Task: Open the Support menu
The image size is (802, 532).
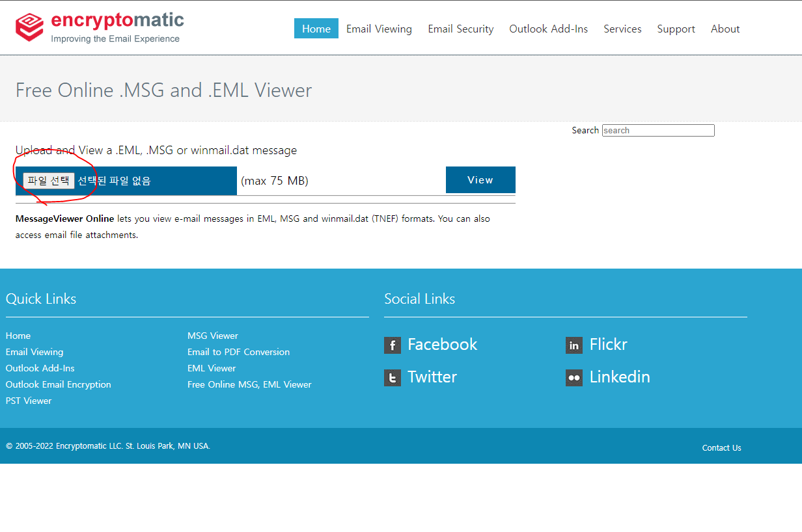Action: 676,29
